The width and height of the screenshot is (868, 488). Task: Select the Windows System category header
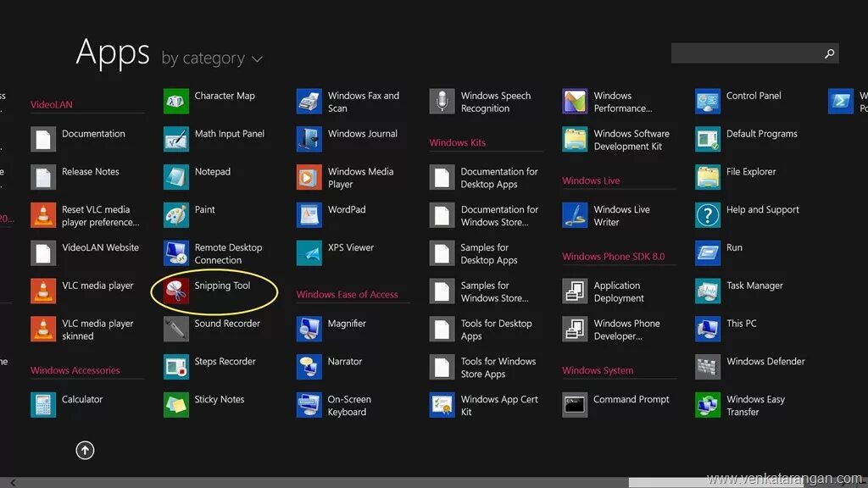click(x=598, y=370)
